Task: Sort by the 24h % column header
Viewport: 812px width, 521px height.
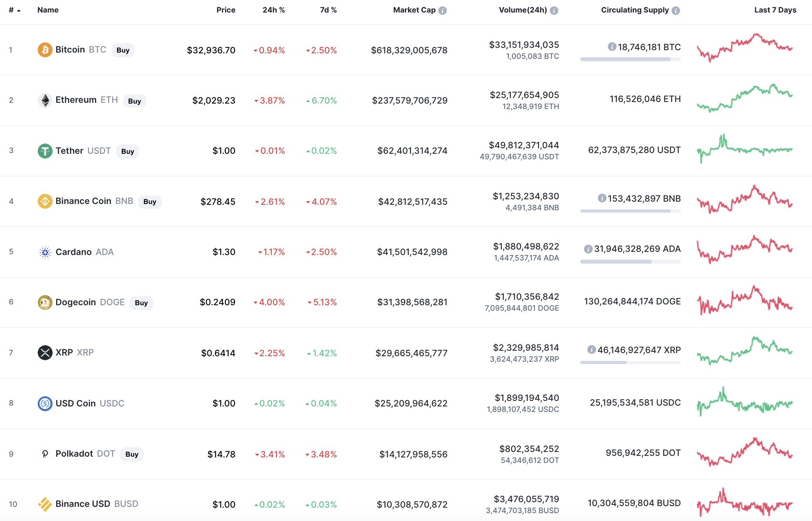Action: pos(273,10)
